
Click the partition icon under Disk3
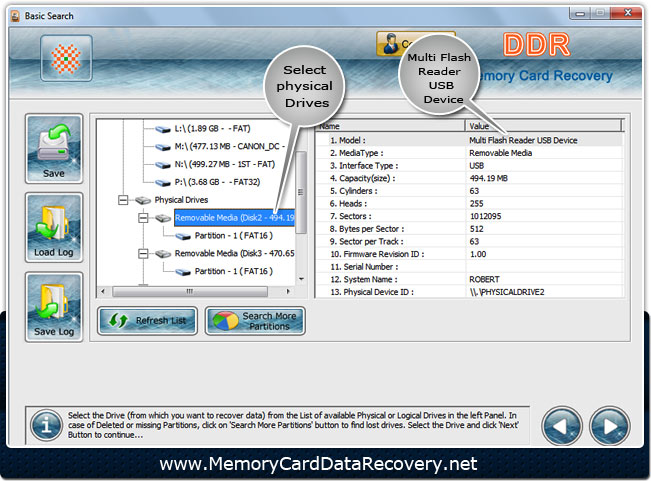pyautogui.click(x=183, y=272)
